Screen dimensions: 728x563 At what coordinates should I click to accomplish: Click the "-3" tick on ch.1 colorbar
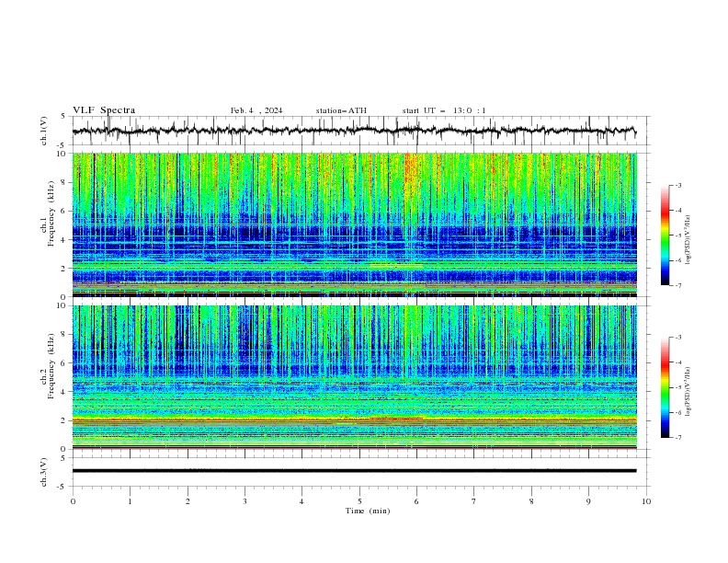[678, 185]
